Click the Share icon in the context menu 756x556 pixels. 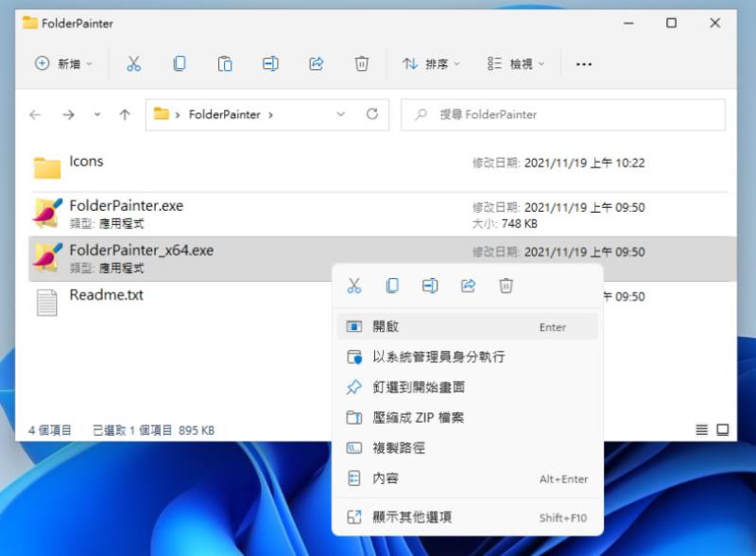point(468,286)
